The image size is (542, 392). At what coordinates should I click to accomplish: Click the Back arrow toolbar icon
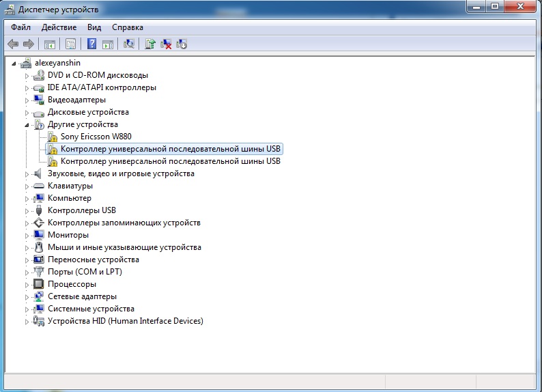tap(13, 44)
